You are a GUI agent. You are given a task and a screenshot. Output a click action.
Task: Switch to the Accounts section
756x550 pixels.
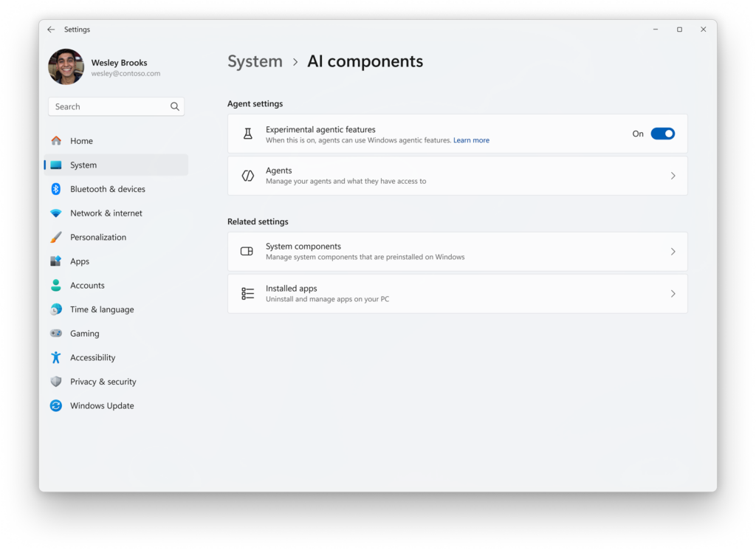[x=87, y=285]
